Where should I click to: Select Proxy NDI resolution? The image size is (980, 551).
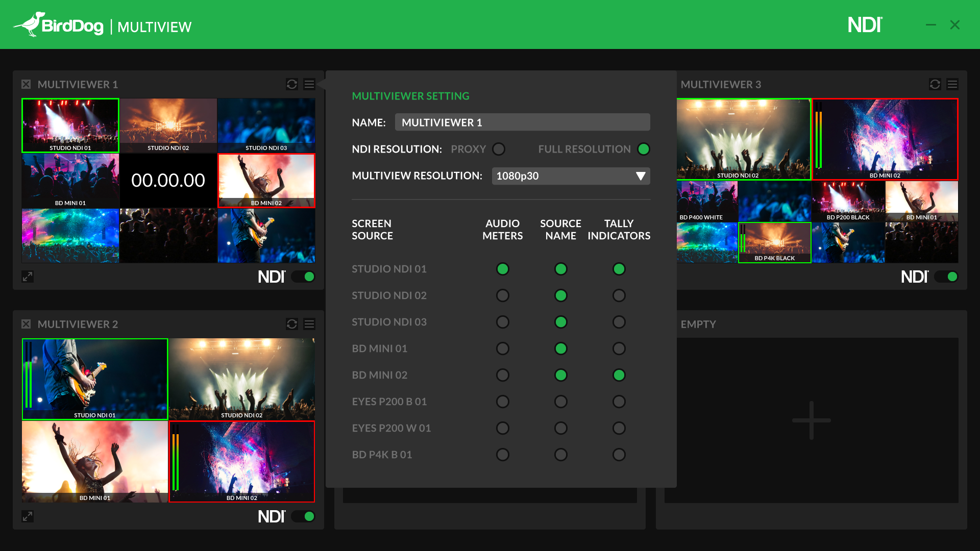point(499,149)
